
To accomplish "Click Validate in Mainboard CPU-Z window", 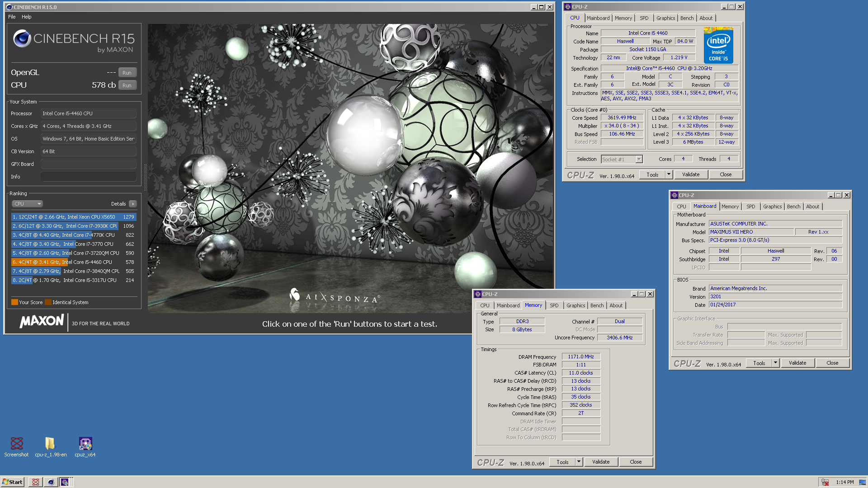I will coord(797,363).
